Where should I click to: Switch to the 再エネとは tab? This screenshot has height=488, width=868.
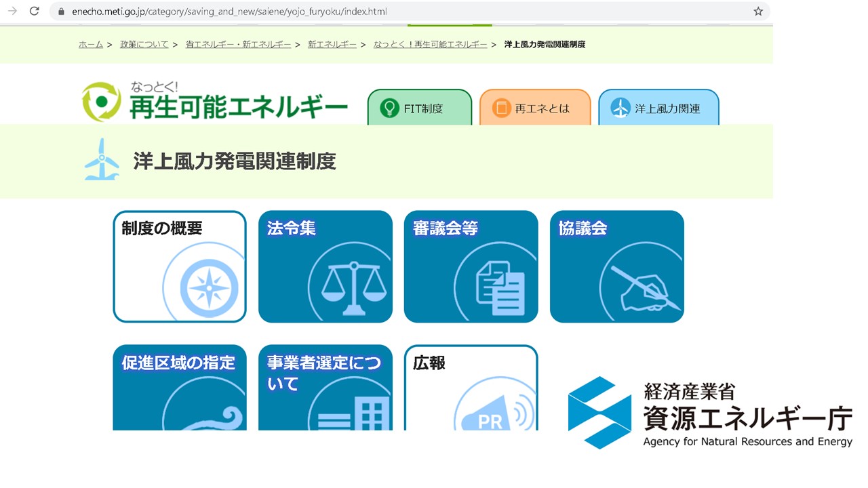tap(535, 108)
